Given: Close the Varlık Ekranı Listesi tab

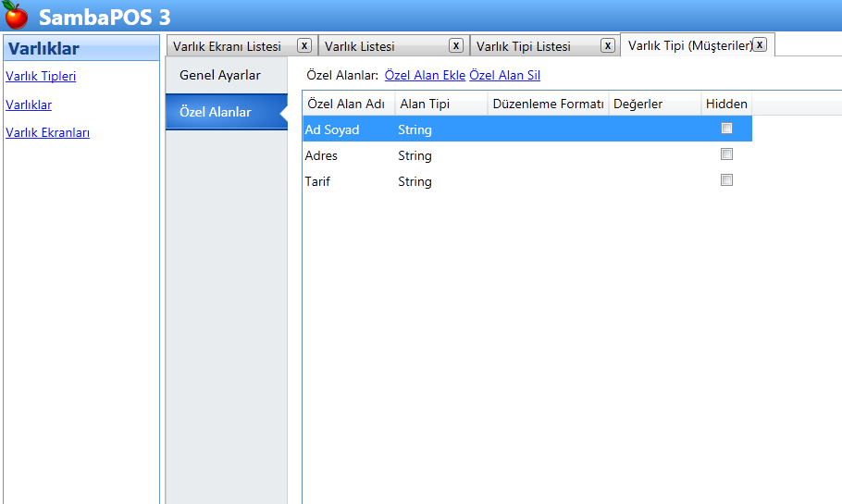Looking at the screenshot, I should point(303,45).
